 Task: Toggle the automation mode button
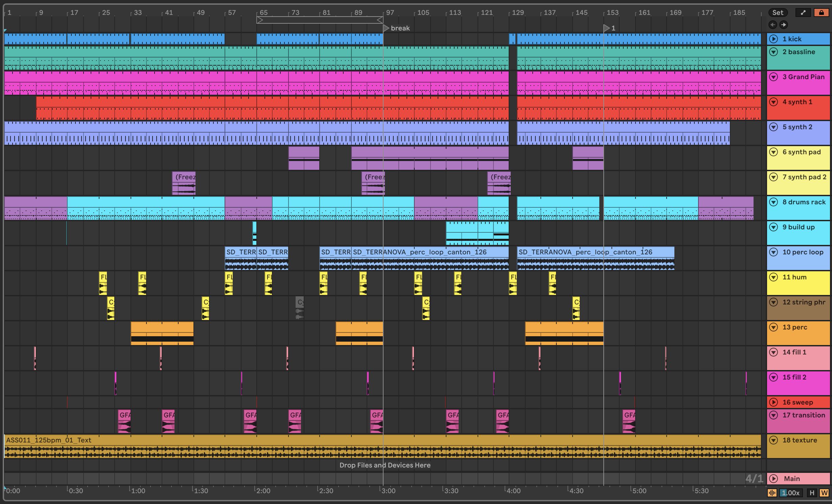click(803, 13)
